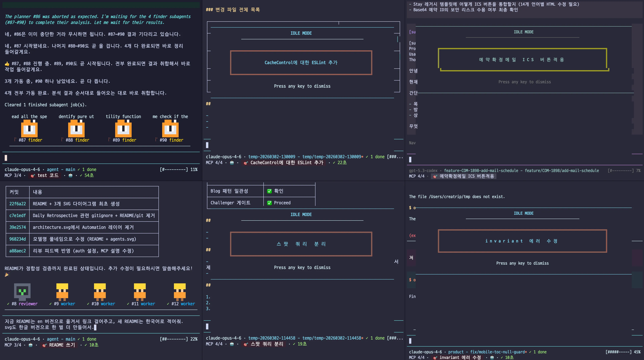Click commit hash 22f6a22

17,204
